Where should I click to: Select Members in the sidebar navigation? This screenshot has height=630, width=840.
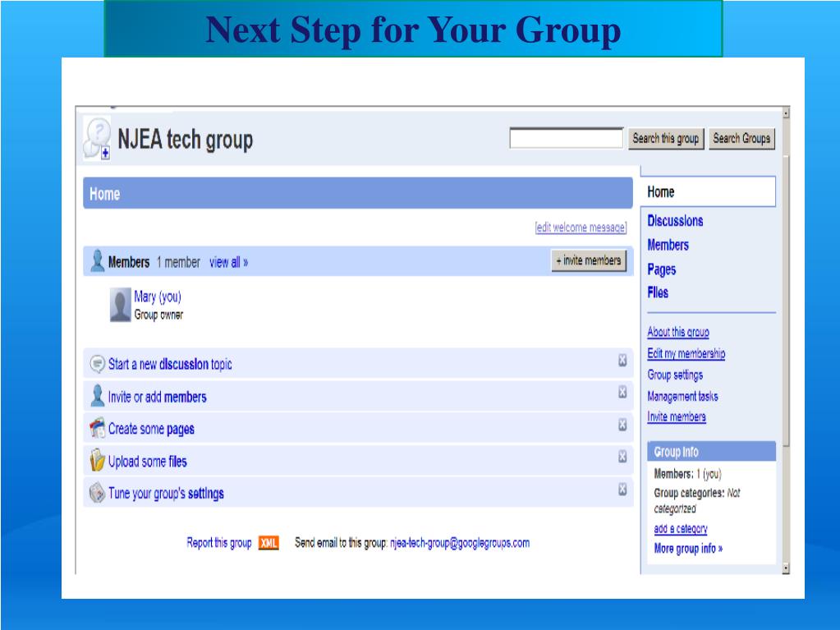[668, 245]
